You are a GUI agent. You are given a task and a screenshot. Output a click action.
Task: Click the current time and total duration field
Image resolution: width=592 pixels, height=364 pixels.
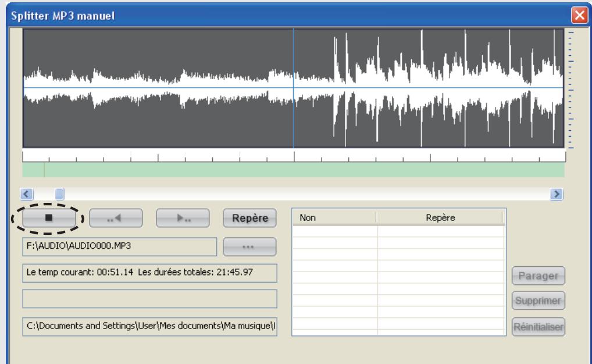pos(150,273)
